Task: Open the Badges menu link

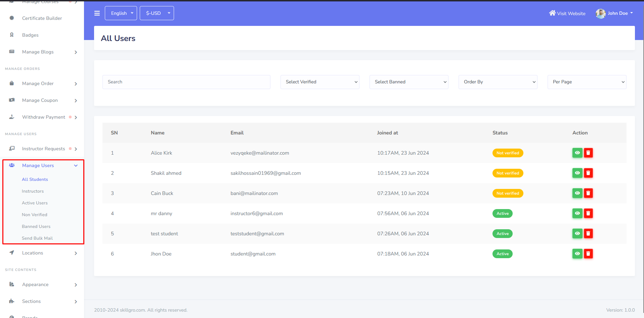Action: pyautogui.click(x=30, y=35)
